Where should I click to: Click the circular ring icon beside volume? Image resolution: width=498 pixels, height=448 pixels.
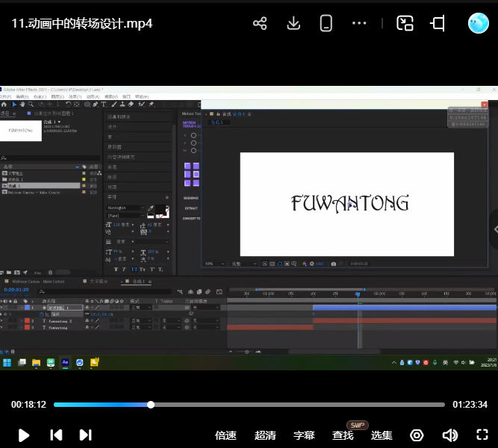417,435
